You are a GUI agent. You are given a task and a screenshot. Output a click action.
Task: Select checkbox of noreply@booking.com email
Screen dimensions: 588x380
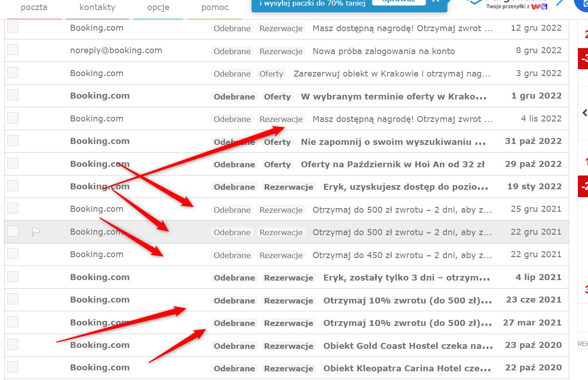[x=13, y=50]
